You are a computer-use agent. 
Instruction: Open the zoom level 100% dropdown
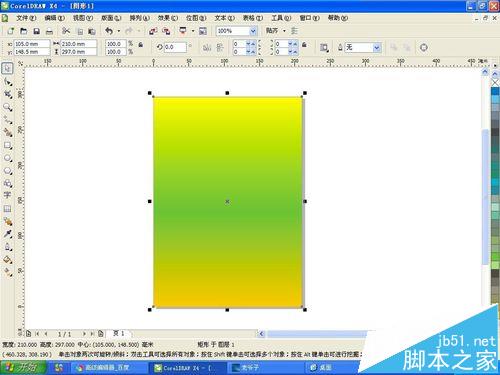pyautogui.click(x=253, y=31)
